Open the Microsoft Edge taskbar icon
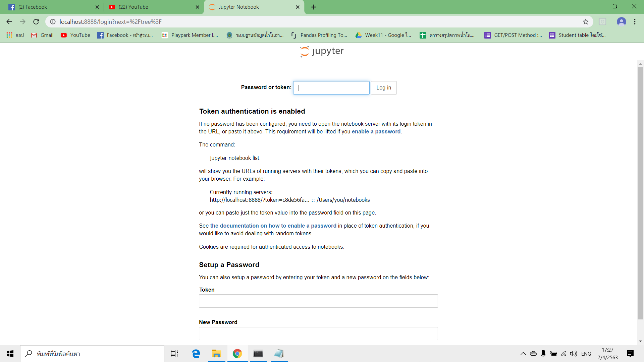The height and width of the screenshot is (362, 644). point(196,354)
